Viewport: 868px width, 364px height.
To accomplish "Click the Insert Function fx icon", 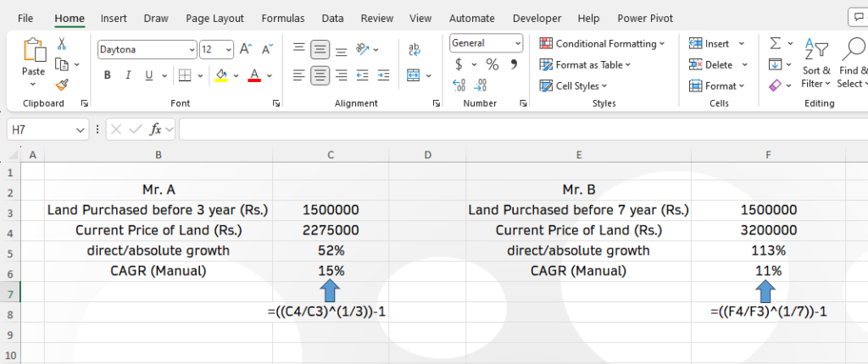I will click(156, 130).
